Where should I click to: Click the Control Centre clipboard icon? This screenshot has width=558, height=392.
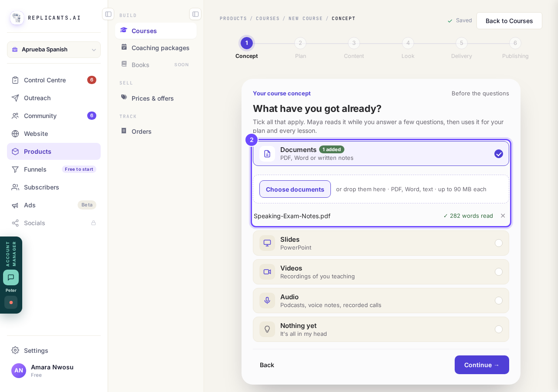click(x=15, y=80)
